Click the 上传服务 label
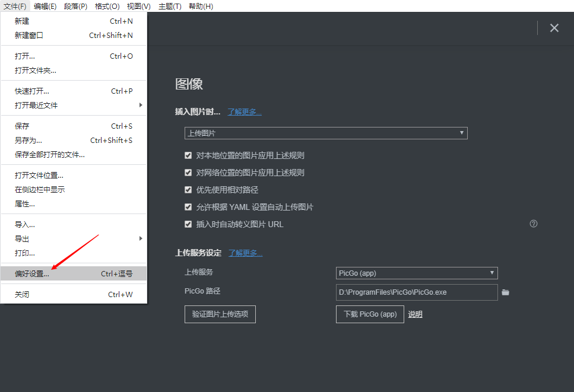 tap(199, 272)
